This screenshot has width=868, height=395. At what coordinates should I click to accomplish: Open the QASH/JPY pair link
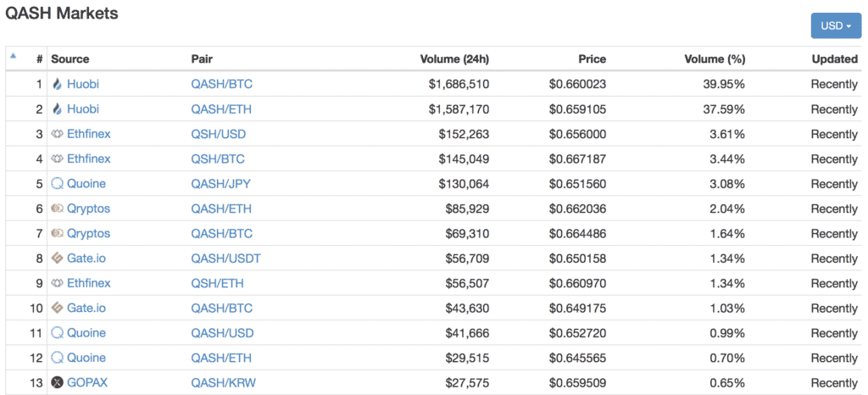[221, 184]
